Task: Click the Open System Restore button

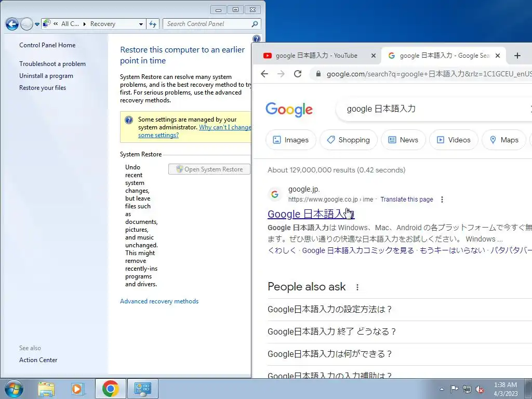Action: point(209,169)
